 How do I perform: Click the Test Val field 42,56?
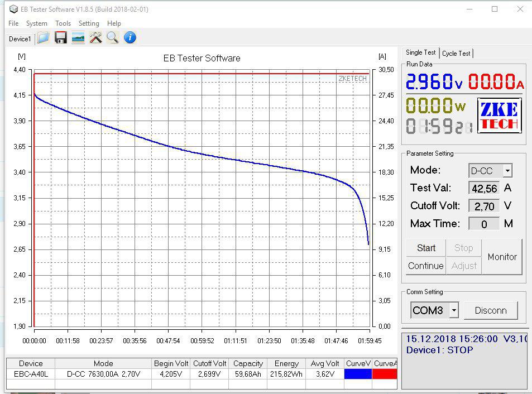[x=484, y=189]
